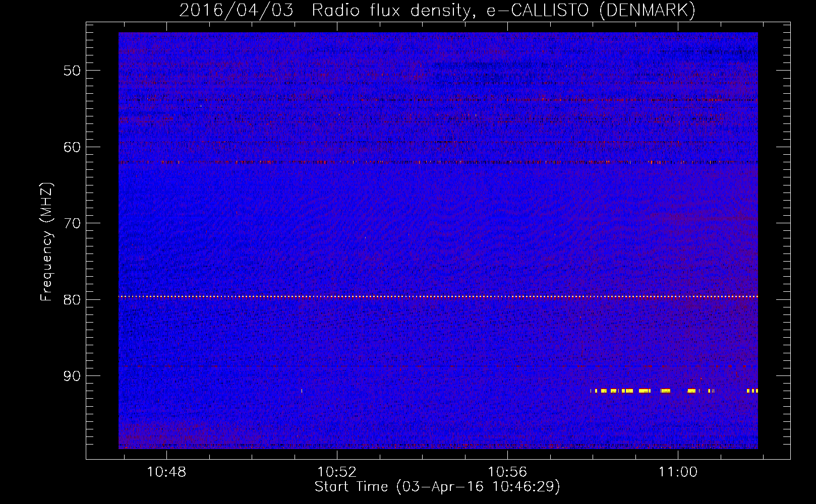Click the "Start Time (03-Apr-16 10:46:29)" x-axis label
The height and width of the screenshot is (504, 816).
[437, 487]
